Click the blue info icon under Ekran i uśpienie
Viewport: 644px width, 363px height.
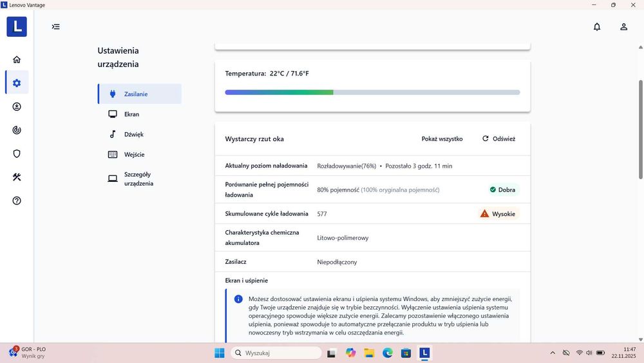coord(238,299)
